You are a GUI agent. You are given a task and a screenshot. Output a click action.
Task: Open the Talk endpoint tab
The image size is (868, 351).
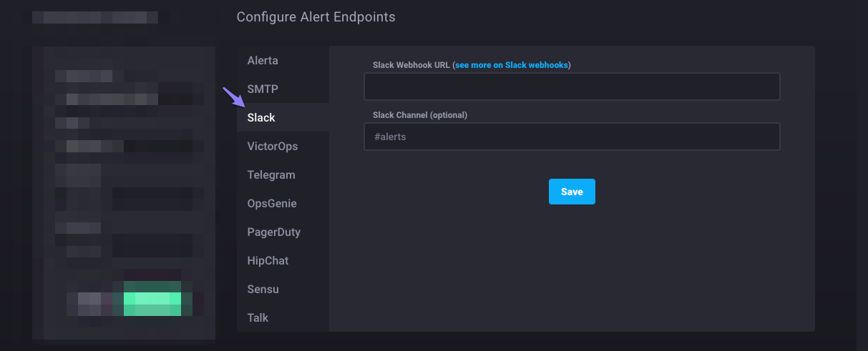[x=258, y=317]
